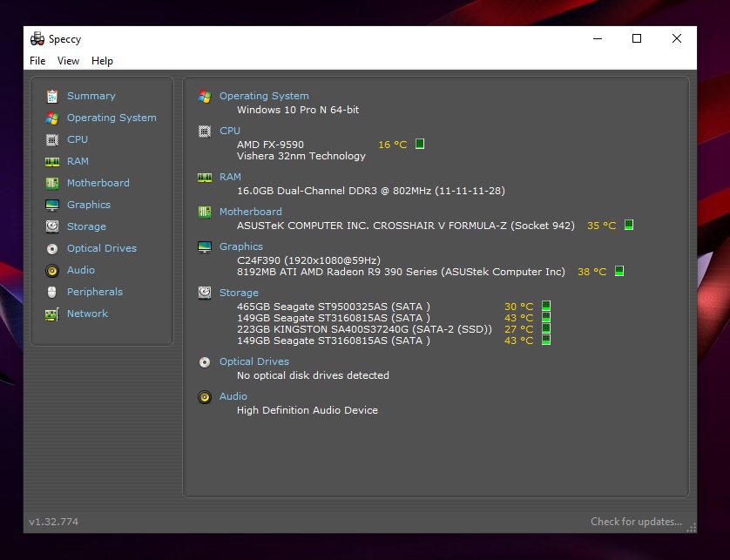Screen dimensions: 730x560
Task: Select the Storage drive icon in sidebar
Action: coord(52,226)
